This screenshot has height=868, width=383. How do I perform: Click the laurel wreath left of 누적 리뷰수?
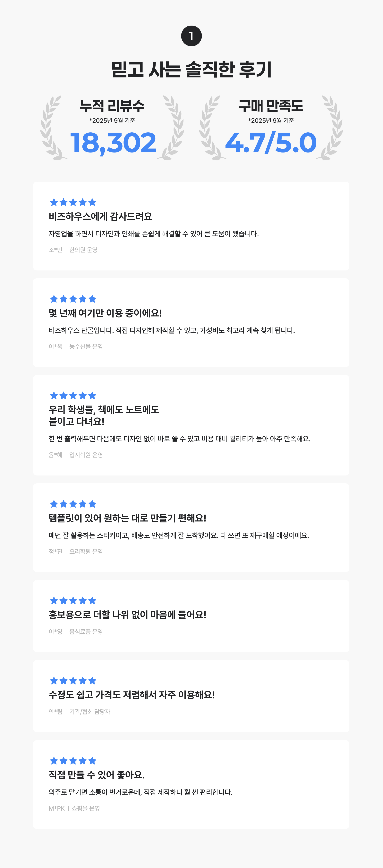(52, 128)
